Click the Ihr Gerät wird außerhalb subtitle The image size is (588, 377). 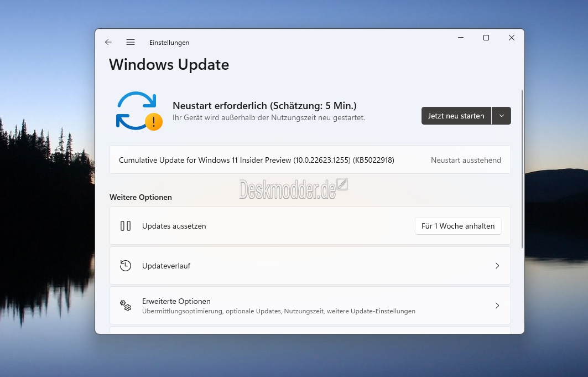268,117
